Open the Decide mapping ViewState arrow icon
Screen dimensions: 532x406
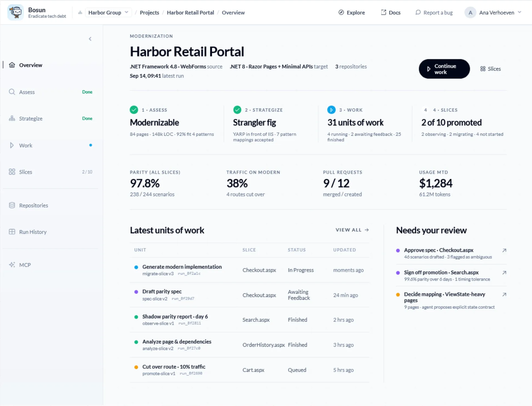504,294
